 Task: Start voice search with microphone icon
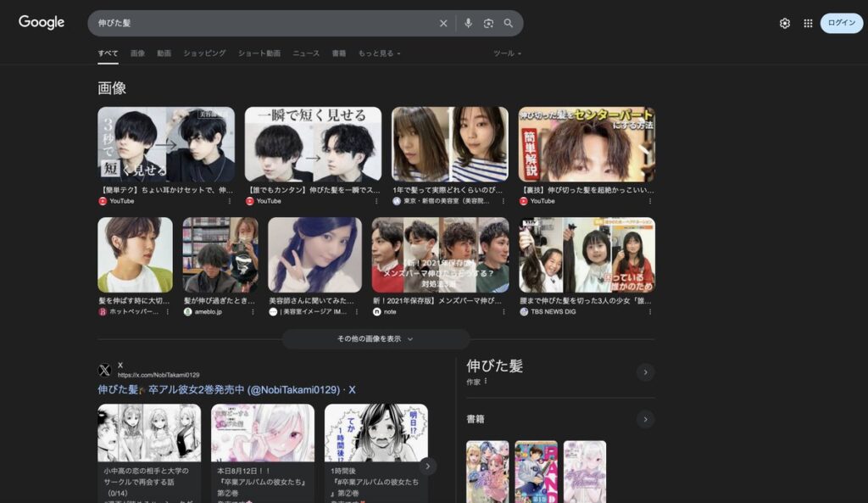click(468, 24)
